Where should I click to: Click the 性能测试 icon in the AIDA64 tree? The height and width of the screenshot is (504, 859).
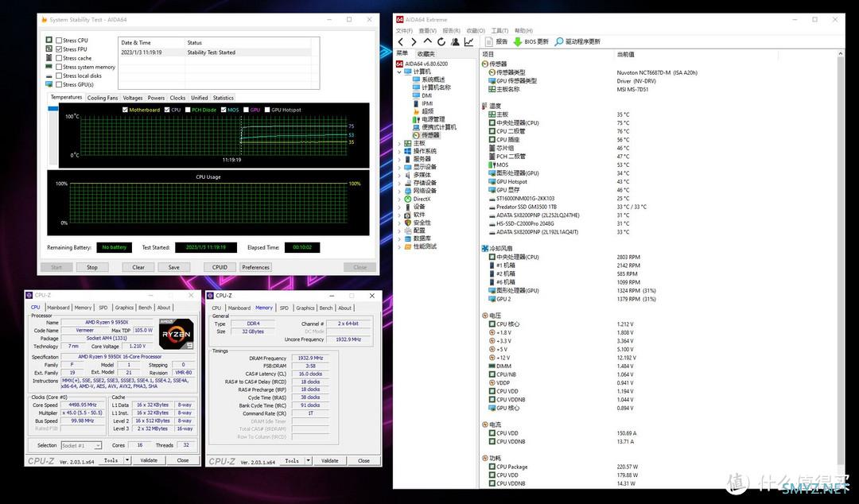[407, 246]
